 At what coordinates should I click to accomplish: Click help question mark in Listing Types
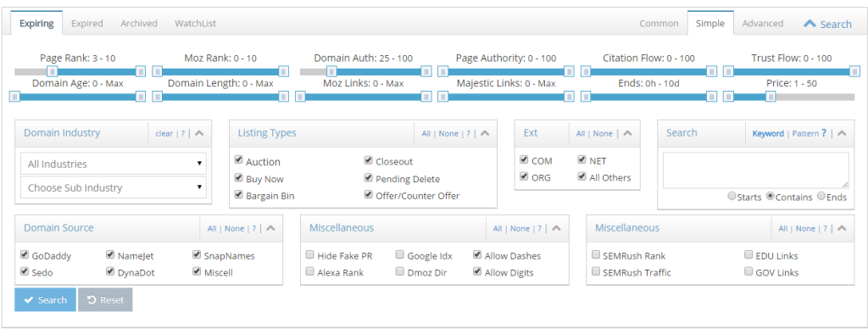coord(468,134)
